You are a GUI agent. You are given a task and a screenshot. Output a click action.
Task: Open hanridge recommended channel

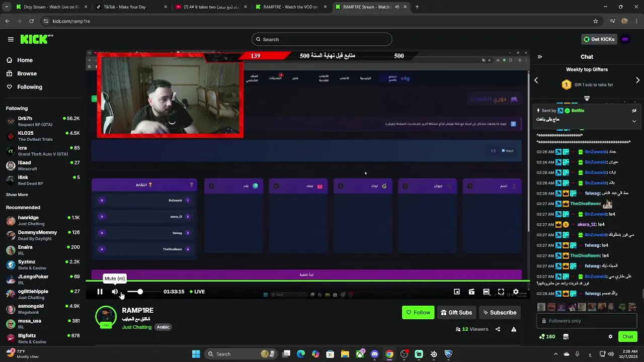click(x=42, y=220)
